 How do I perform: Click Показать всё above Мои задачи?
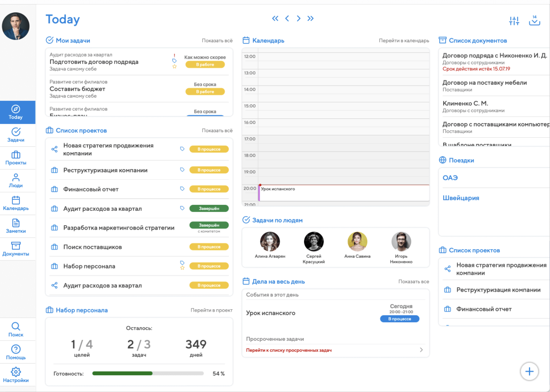click(217, 41)
